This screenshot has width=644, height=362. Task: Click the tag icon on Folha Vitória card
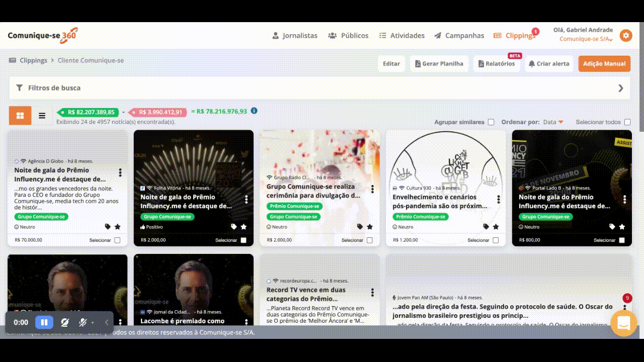[x=234, y=227]
